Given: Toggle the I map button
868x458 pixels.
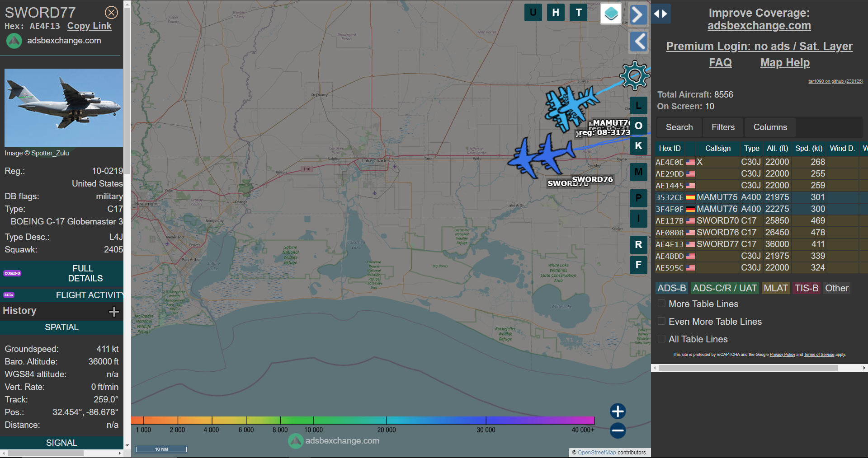Looking at the screenshot, I should pos(638,219).
